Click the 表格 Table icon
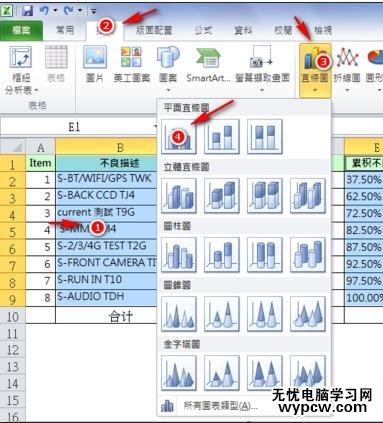 [56, 64]
